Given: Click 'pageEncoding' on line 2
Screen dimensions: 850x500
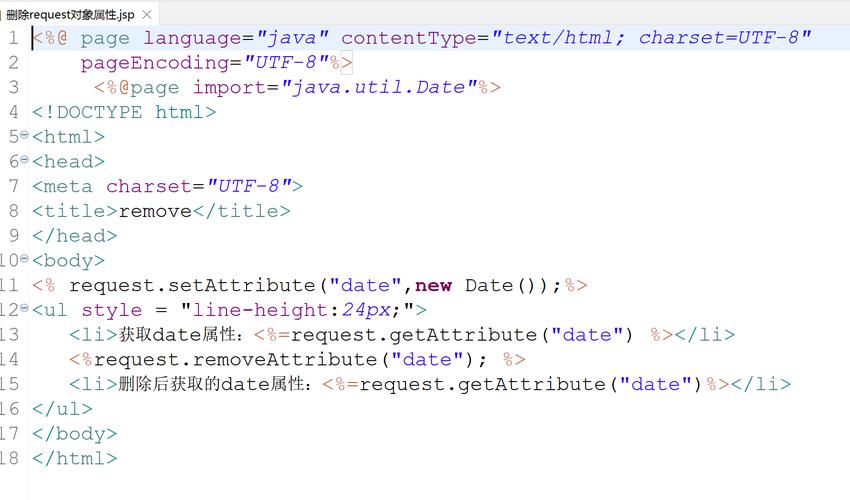Looking at the screenshot, I should pyautogui.click(x=154, y=63).
